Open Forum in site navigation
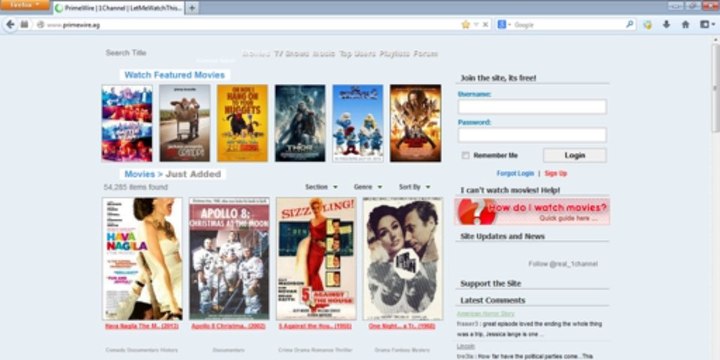 [x=425, y=54]
